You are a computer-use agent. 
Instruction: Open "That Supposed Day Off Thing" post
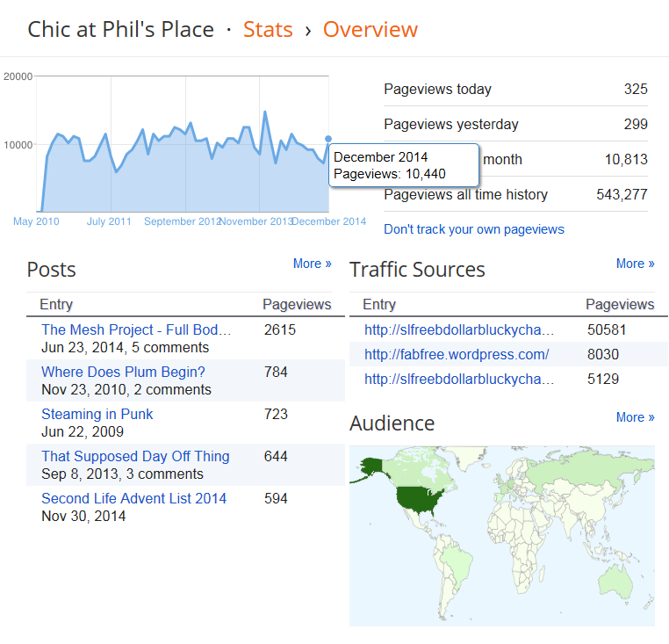[135, 457]
